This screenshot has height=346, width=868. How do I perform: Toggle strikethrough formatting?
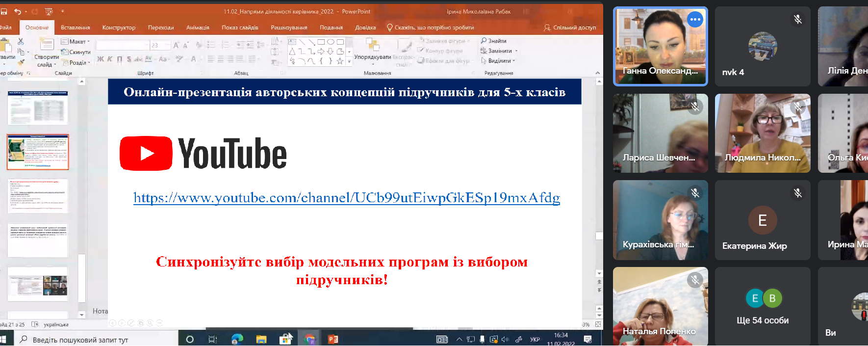click(x=138, y=59)
